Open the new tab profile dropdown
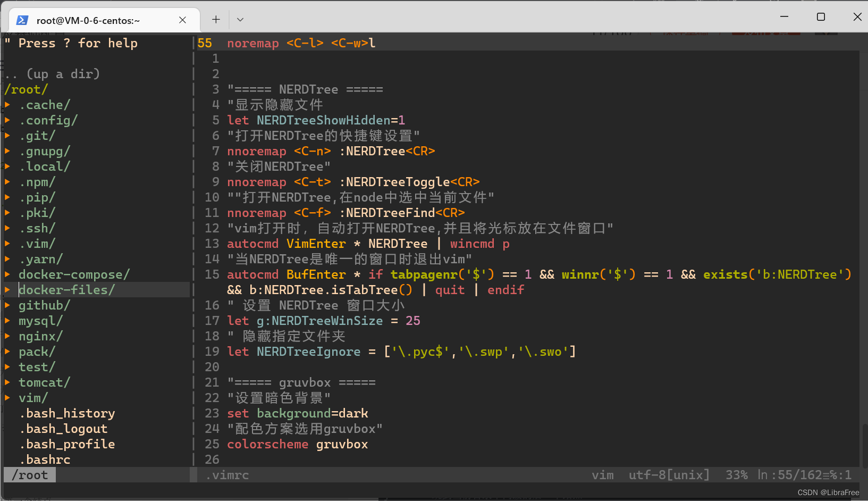Viewport: 868px width, 501px height. [x=240, y=20]
